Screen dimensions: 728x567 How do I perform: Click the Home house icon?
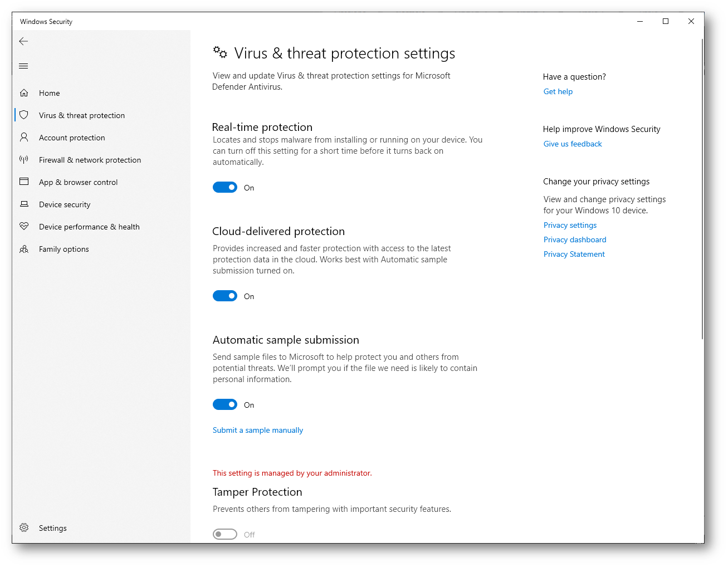24,93
